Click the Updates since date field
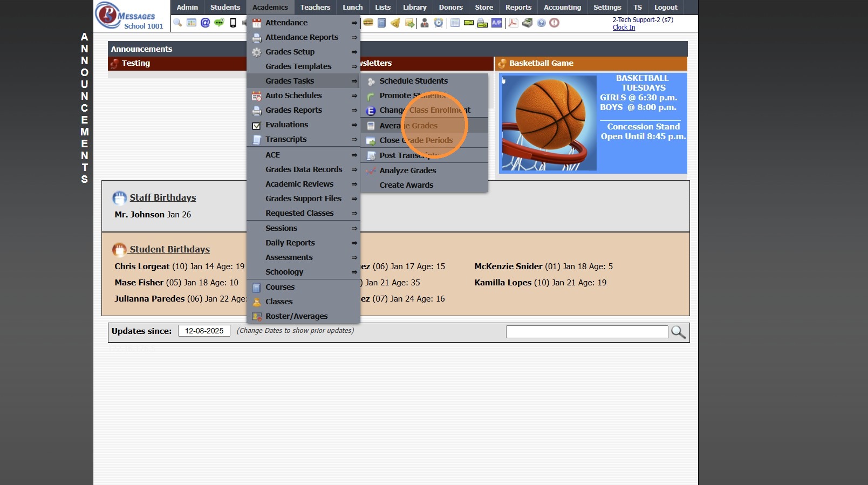The image size is (868, 485). (204, 331)
